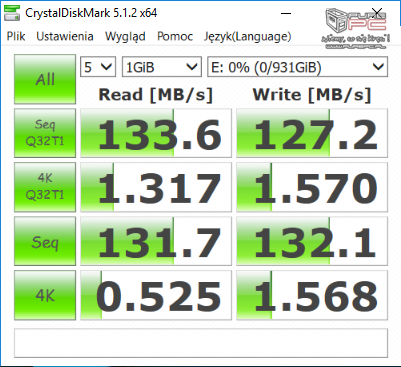Screen dimensions: 401x367
Task: Click the Seq read result 131.7
Action: (x=156, y=241)
